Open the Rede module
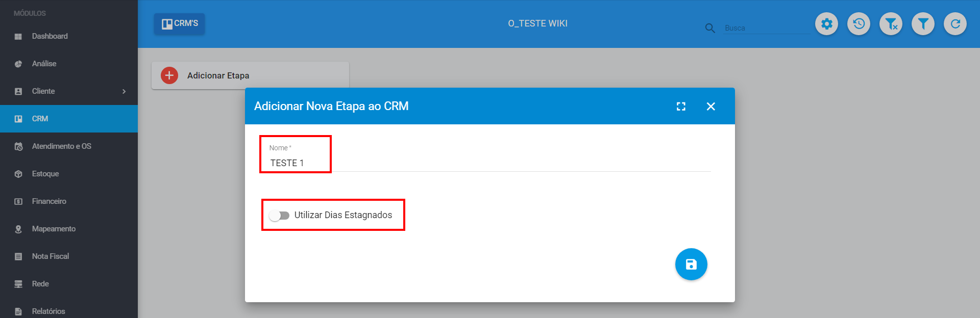 pyautogui.click(x=69, y=284)
